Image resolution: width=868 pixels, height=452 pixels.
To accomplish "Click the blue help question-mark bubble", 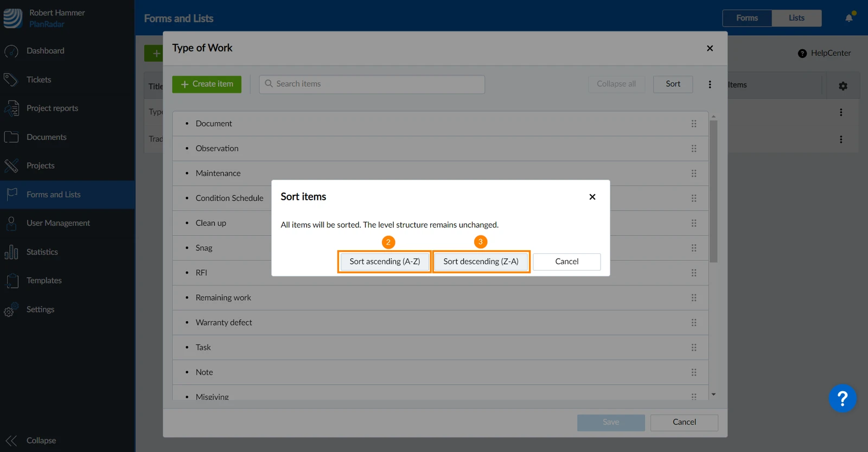I will (x=842, y=399).
